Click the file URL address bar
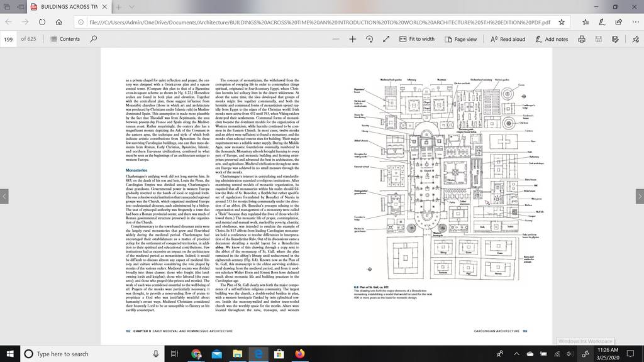 tap(319, 22)
